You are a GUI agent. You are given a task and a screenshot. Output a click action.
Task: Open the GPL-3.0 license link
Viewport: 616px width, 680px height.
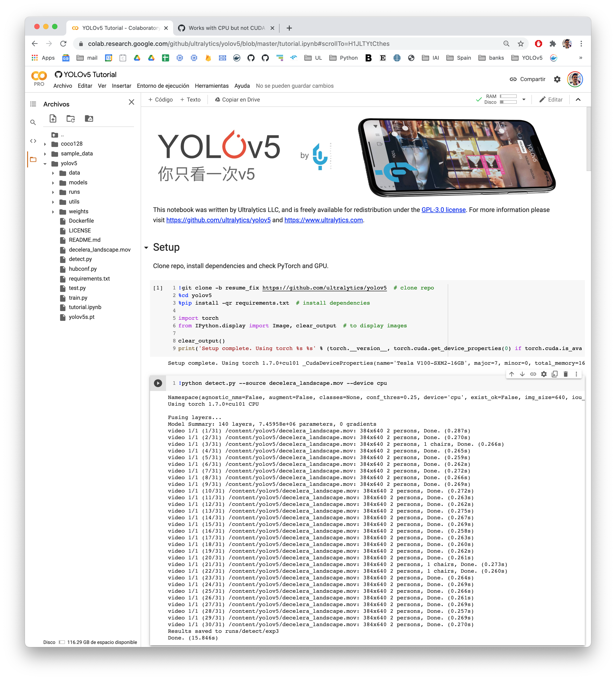[443, 210]
